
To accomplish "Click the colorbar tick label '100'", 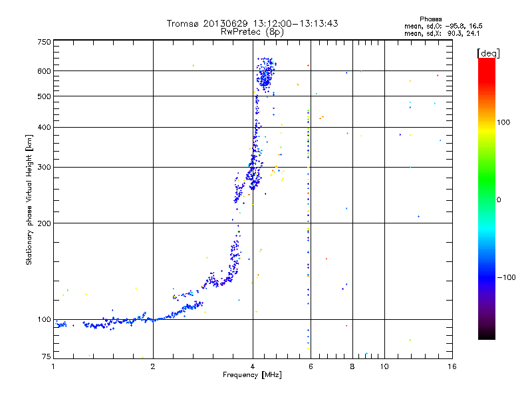I will [503, 122].
